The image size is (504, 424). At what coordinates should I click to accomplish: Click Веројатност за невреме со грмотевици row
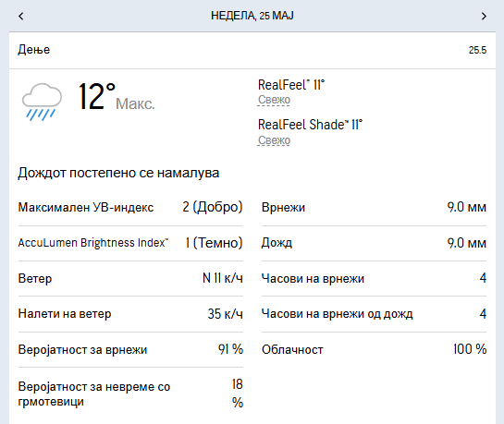130,394
